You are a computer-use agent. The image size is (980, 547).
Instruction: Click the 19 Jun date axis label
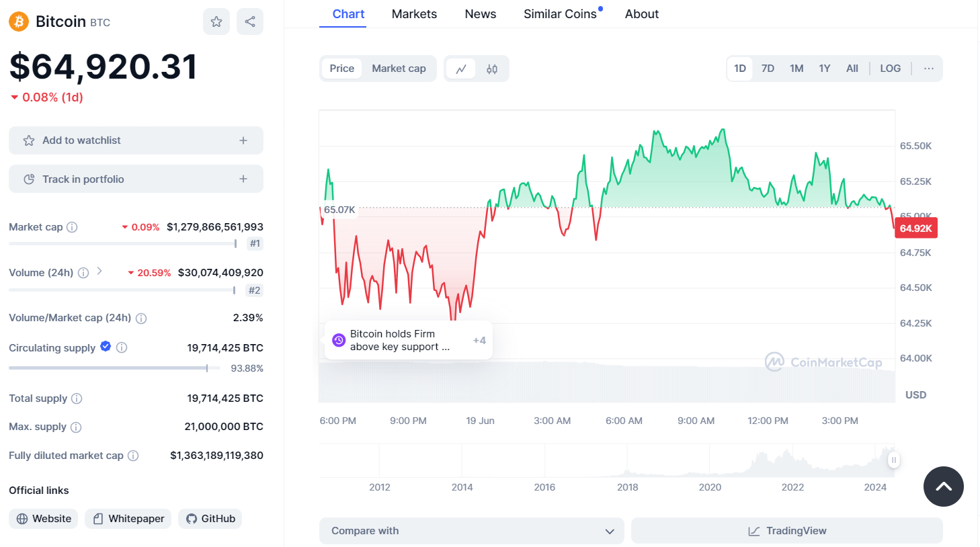480,421
